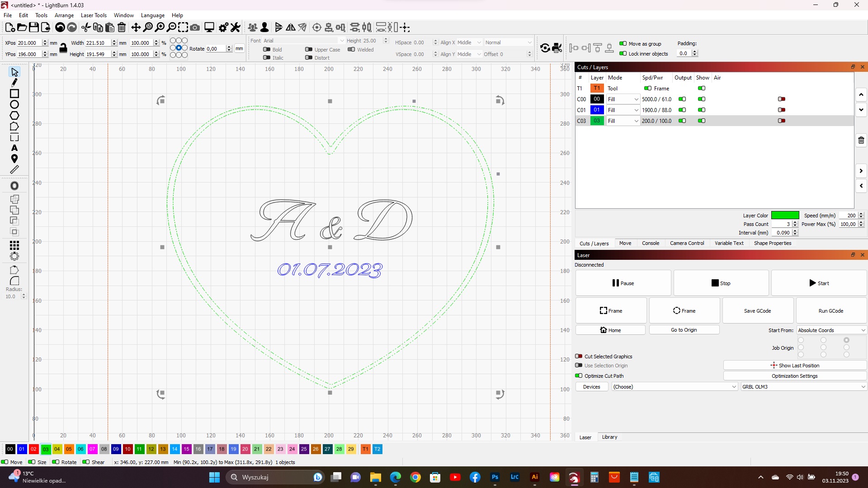Select the Mirror Horizontally tool in the toolbar

coord(291,27)
